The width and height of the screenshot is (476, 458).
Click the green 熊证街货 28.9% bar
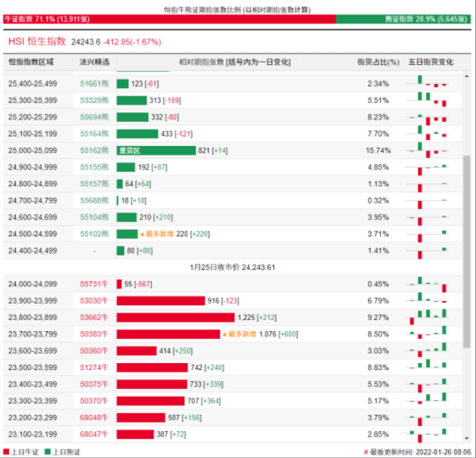tap(403, 19)
